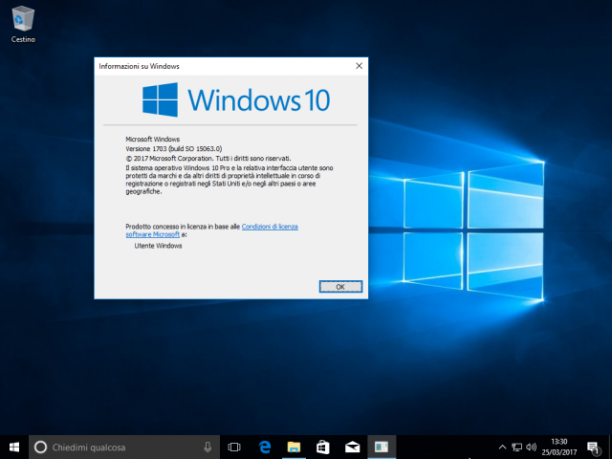The height and width of the screenshot is (459, 612).
Task: Open the Microsoft Store taskbar icon
Action: pos(323,447)
